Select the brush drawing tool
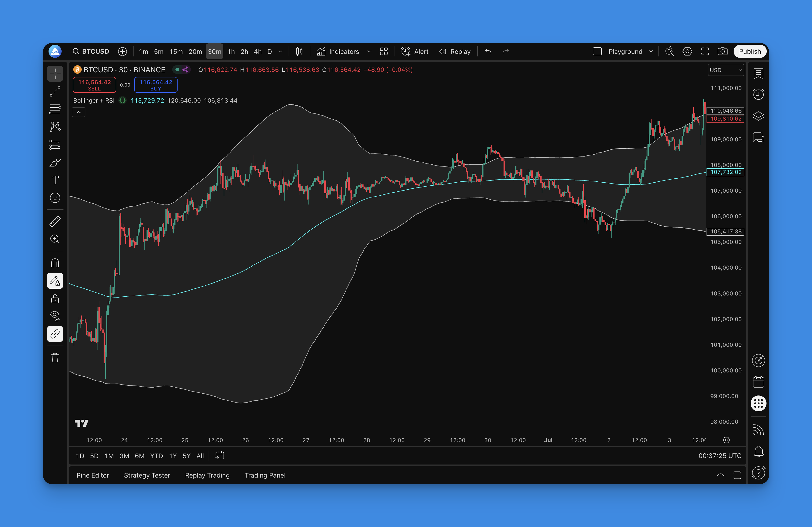This screenshot has width=812, height=527. point(55,162)
